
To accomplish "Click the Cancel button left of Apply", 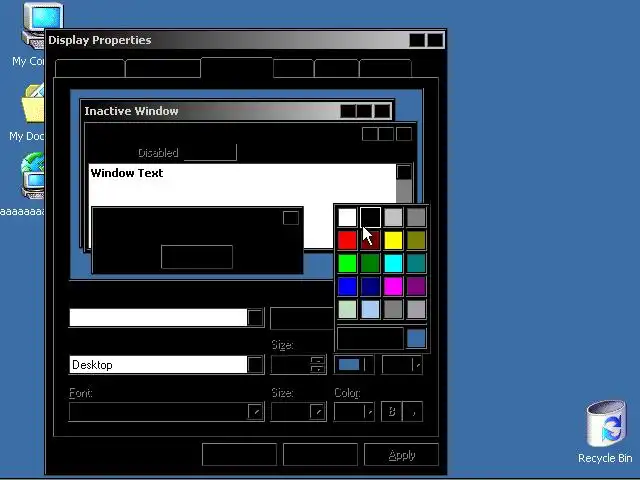I will (320, 455).
